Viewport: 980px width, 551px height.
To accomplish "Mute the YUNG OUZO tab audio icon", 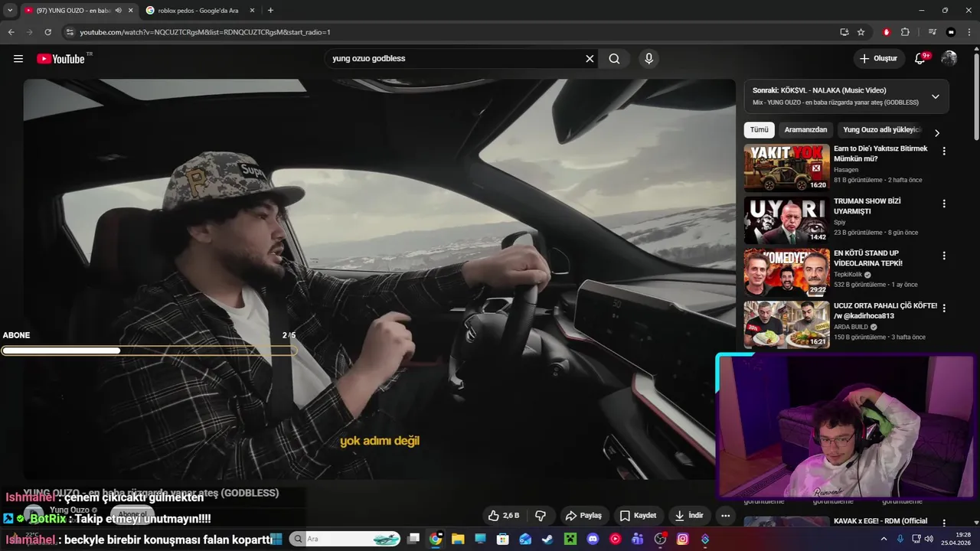I will tap(118, 10).
